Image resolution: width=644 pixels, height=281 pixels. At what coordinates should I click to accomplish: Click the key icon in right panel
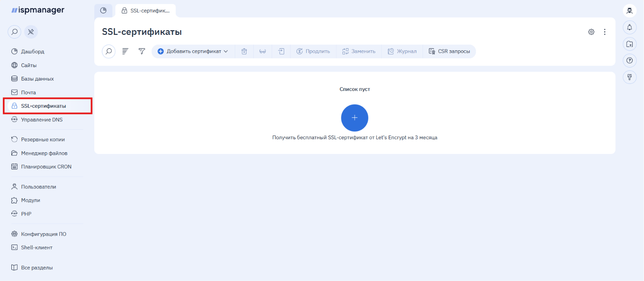coord(629,77)
